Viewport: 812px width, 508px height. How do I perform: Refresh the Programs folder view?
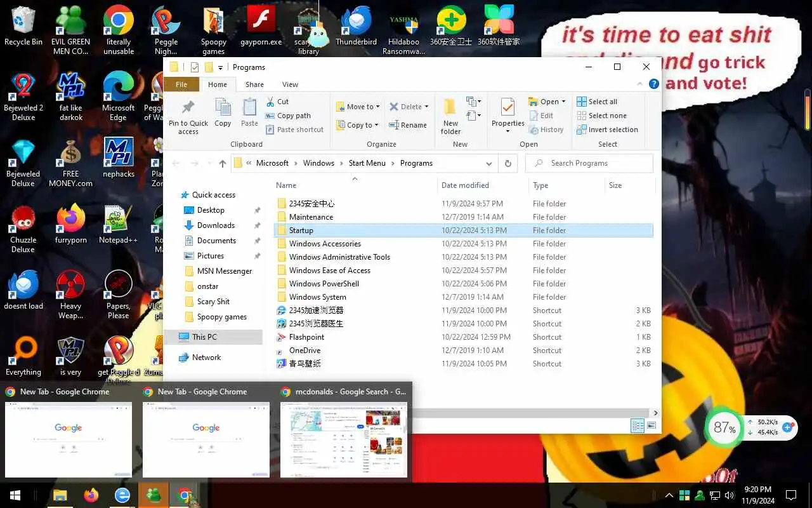(507, 163)
